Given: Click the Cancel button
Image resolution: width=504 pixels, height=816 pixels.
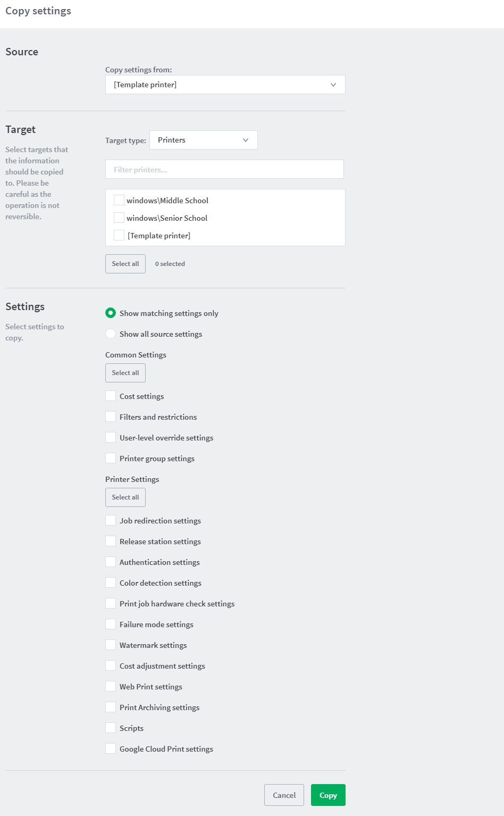Looking at the screenshot, I should [284, 795].
